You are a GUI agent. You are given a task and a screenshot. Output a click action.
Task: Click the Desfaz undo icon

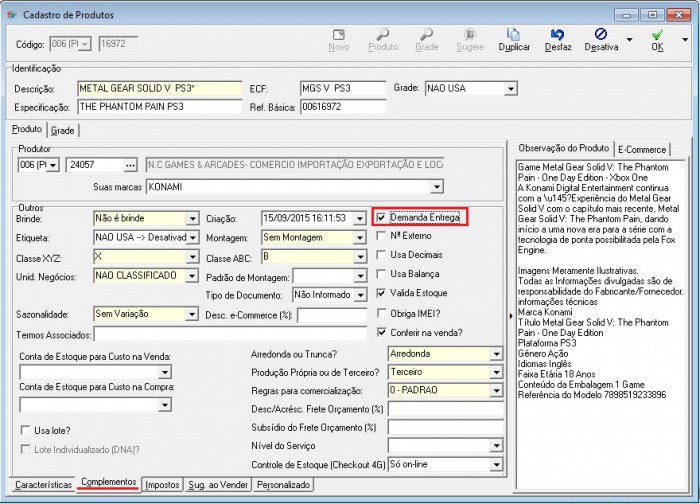(557, 39)
